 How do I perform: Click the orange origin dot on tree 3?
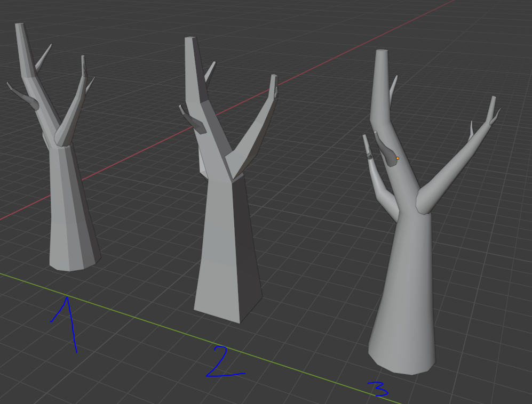[398, 158]
